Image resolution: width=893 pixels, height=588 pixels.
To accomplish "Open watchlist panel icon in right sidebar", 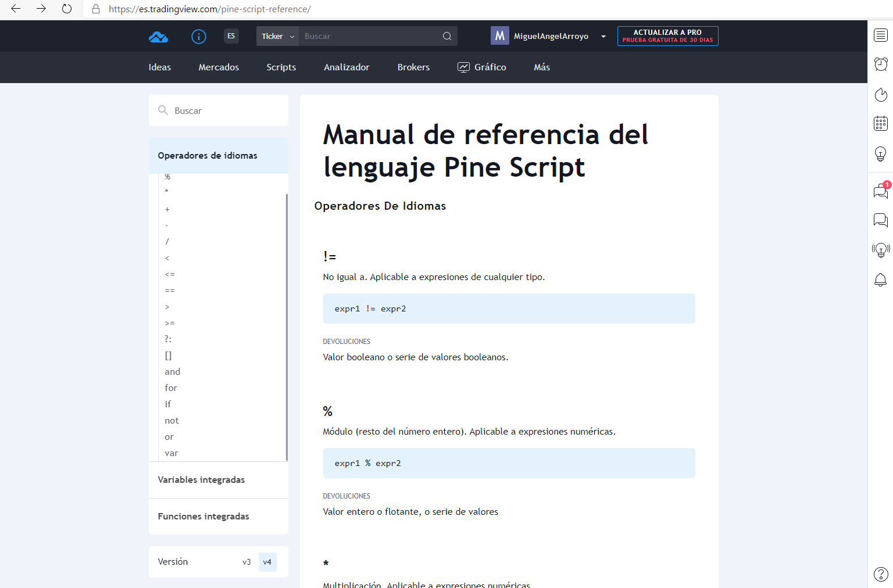I will (x=881, y=35).
